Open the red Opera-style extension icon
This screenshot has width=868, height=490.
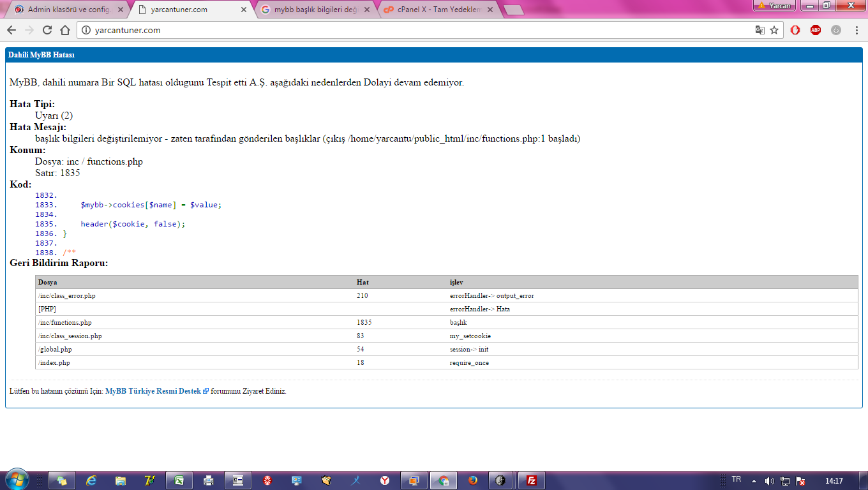pos(795,30)
